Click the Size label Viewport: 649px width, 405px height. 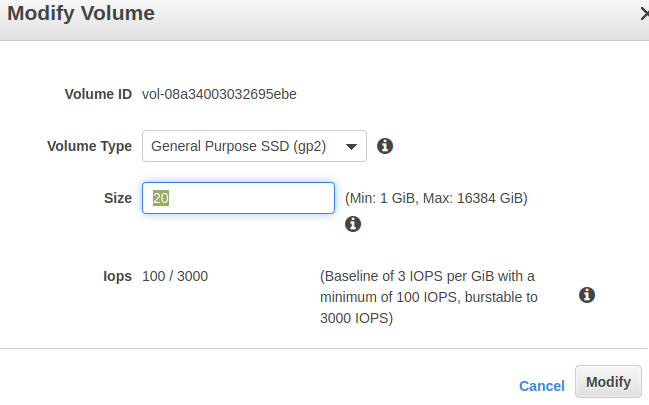click(117, 198)
